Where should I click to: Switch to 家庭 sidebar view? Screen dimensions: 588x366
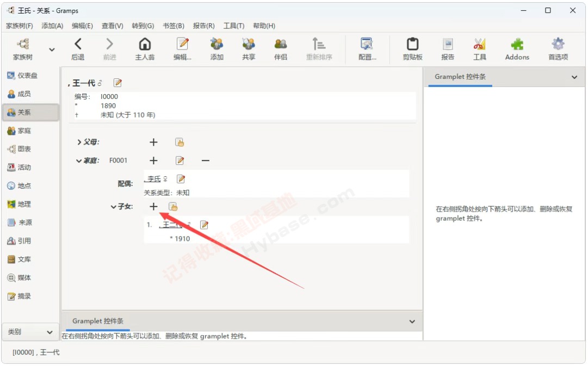click(30, 131)
